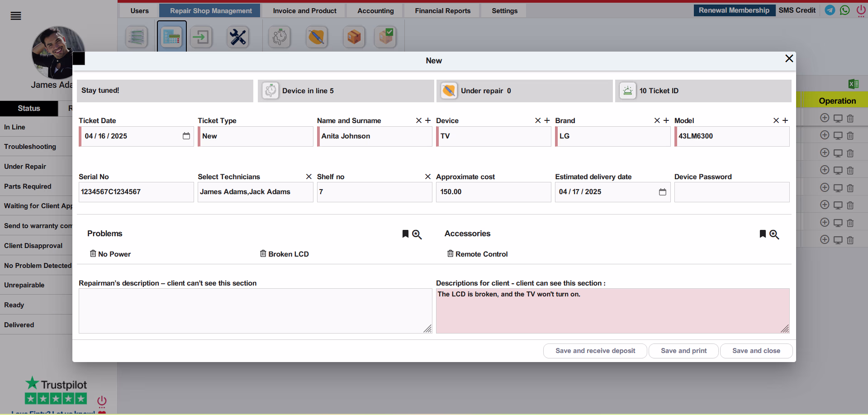Clear the Shelf no field

pyautogui.click(x=428, y=176)
